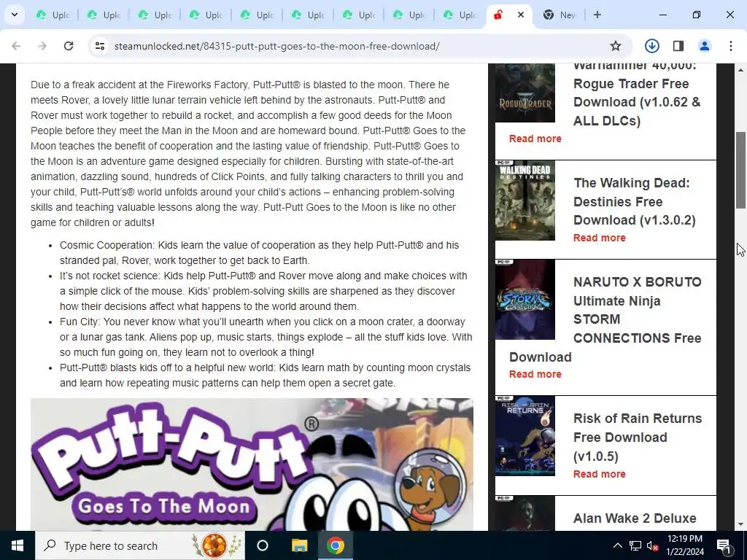Open the taskbar clock showing 12:19 PM
Viewport: 747px width, 560px height.
click(685, 545)
